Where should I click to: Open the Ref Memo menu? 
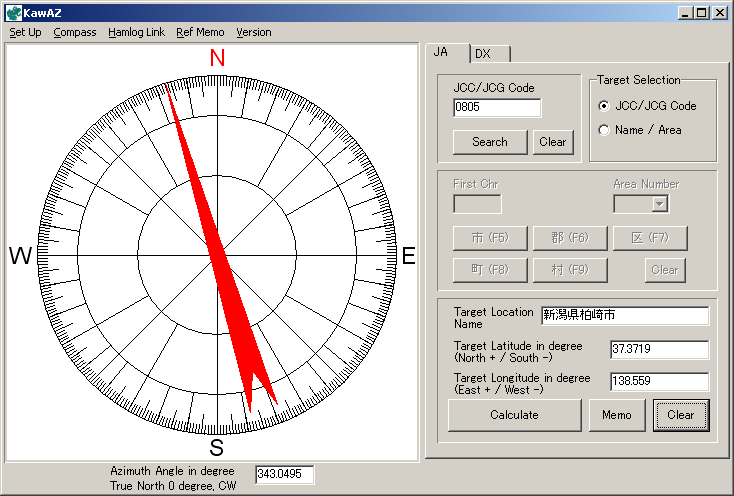[200, 32]
